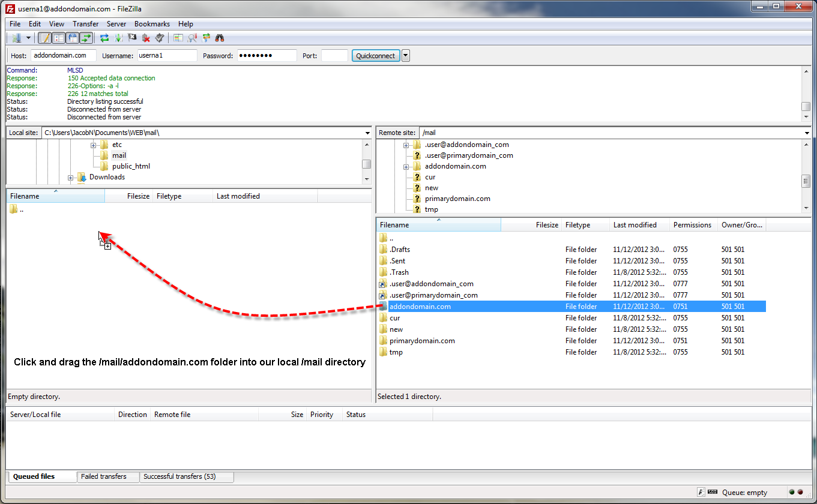
Task: Click the Disconnect from server icon
Action: click(x=146, y=38)
